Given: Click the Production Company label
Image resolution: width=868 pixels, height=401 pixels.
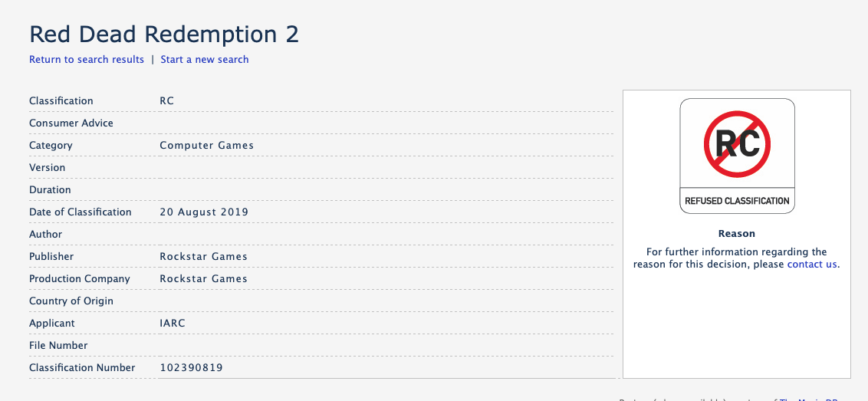Looking at the screenshot, I should point(80,278).
